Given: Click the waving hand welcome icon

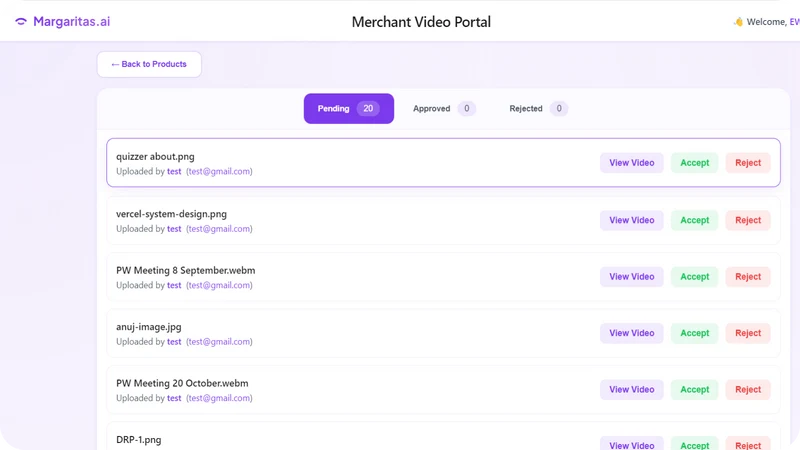Looking at the screenshot, I should (x=738, y=21).
